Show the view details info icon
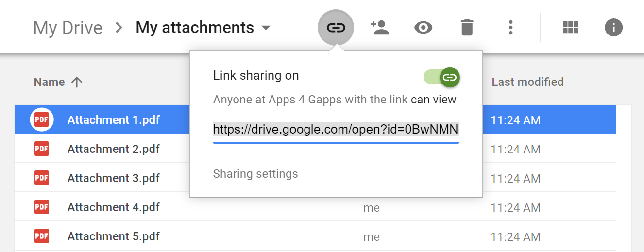The width and height of the screenshot is (644, 252). coord(613,28)
